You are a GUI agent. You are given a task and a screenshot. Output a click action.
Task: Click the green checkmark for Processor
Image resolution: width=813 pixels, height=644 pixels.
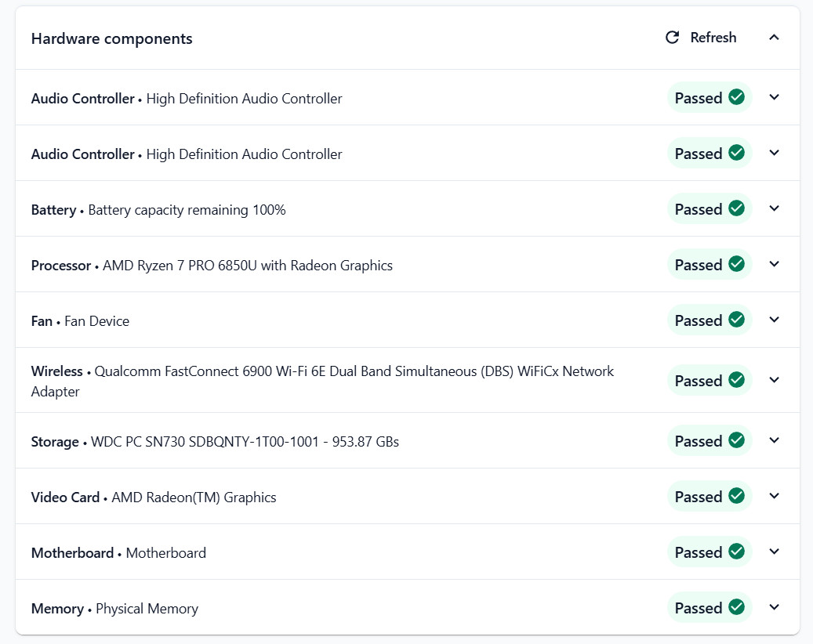click(x=736, y=264)
